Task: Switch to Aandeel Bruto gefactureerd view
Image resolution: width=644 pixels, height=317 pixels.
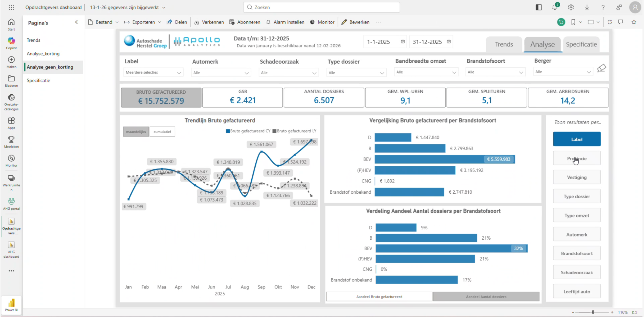Action: coord(379,297)
